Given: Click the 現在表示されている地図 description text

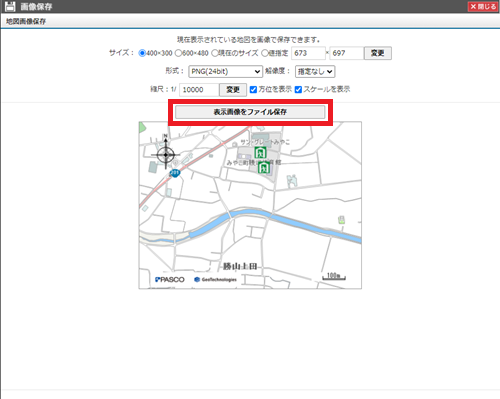Looking at the screenshot, I should [x=248, y=40].
